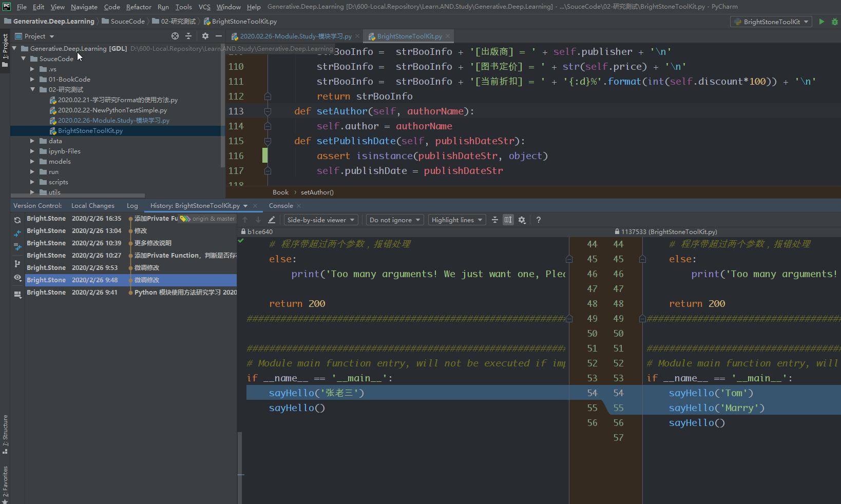
Task: Open diff viewer settings gear
Action: point(522,220)
